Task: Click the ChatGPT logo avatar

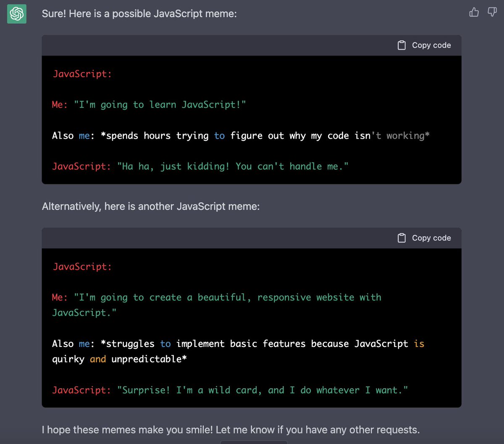Action: 17,14
